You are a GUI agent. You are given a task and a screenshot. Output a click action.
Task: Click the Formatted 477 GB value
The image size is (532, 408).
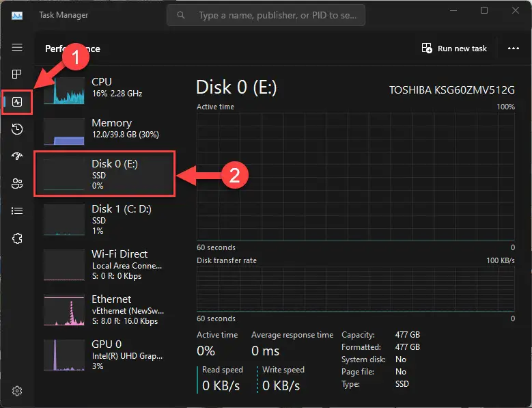point(408,347)
